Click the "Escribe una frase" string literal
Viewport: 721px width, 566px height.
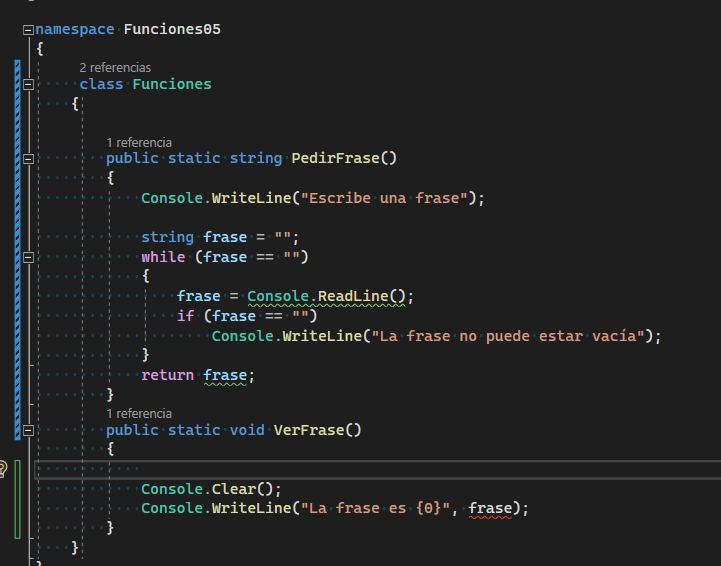point(384,198)
